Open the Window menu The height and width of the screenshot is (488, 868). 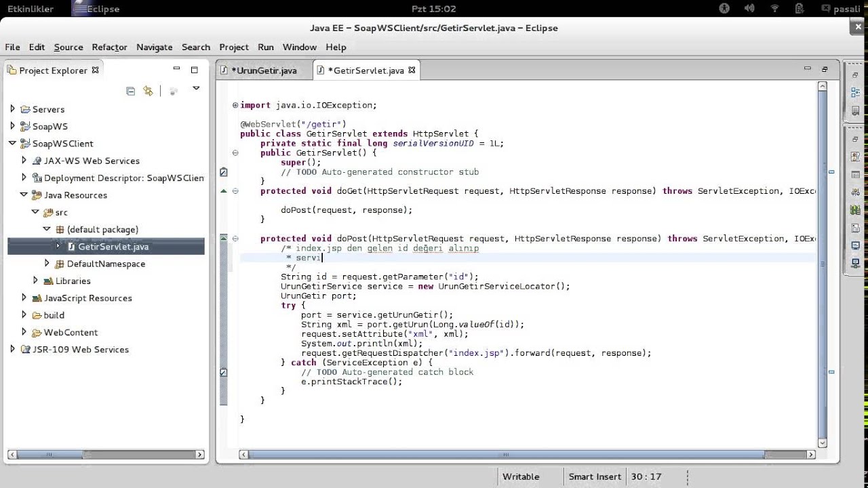pyautogui.click(x=299, y=47)
